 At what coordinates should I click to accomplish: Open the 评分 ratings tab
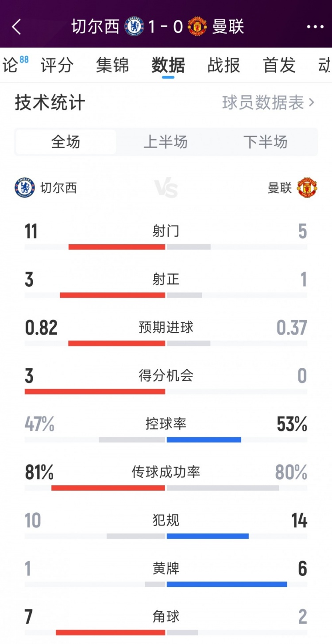pos(57,66)
